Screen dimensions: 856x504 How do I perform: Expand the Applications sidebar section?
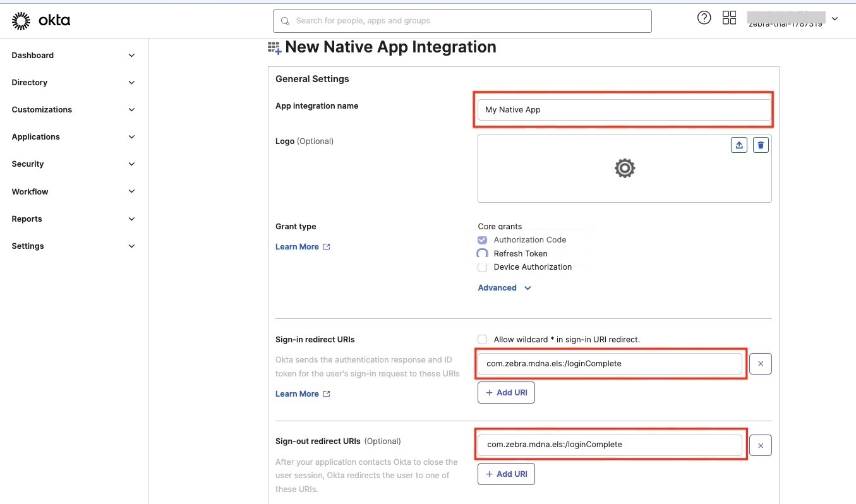click(73, 137)
